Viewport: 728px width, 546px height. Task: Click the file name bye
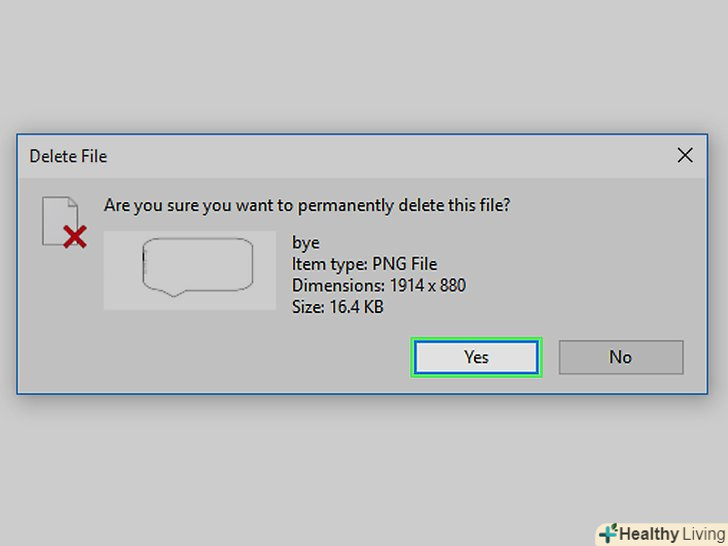click(306, 243)
